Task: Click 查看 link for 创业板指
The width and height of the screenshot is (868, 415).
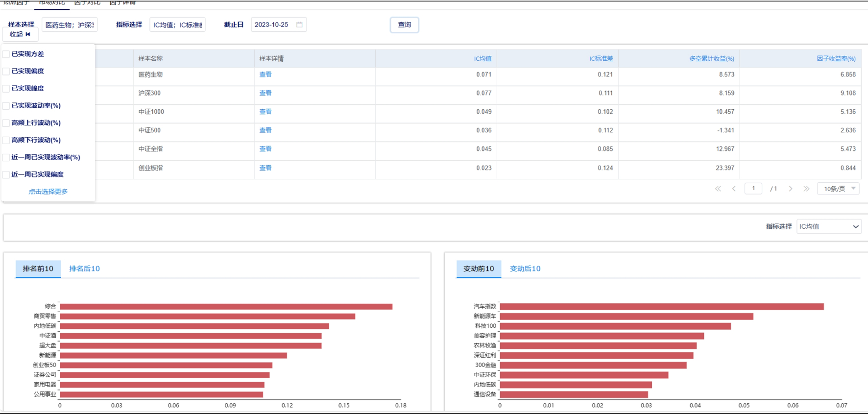Action: click(265, 168)
